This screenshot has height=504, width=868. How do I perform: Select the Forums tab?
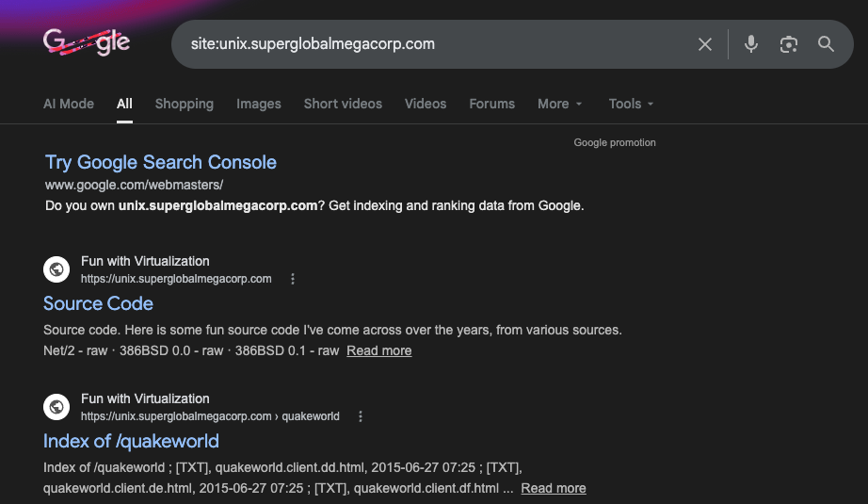[492, 104]
